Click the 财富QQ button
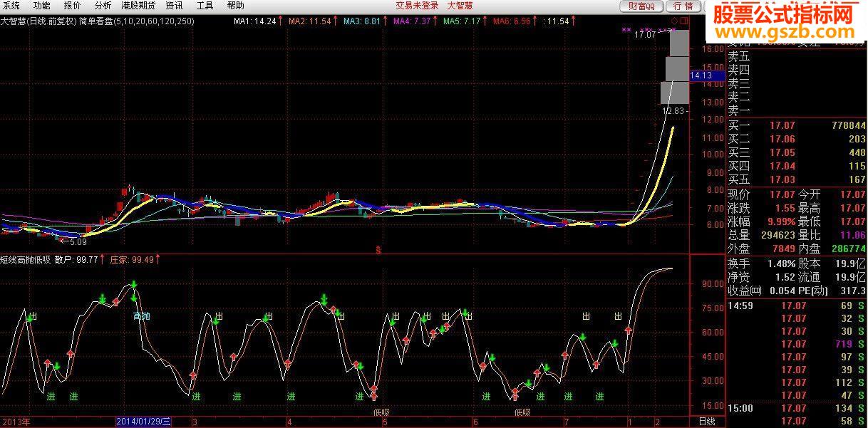Image resolution: width=868 pixels, height=428 pixels. click(641, 6)
